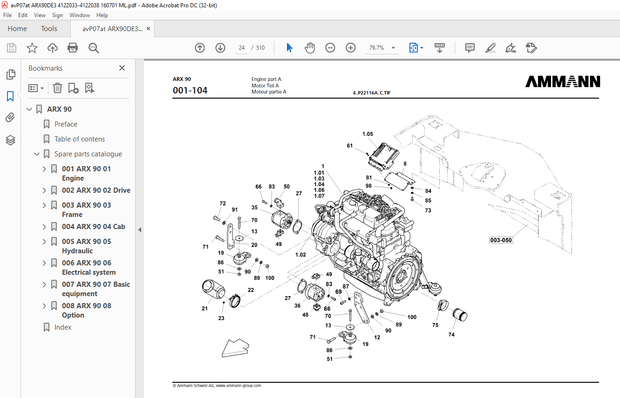Open the Sign document tool
620x398 pixels.
click(x=511, y=48)
